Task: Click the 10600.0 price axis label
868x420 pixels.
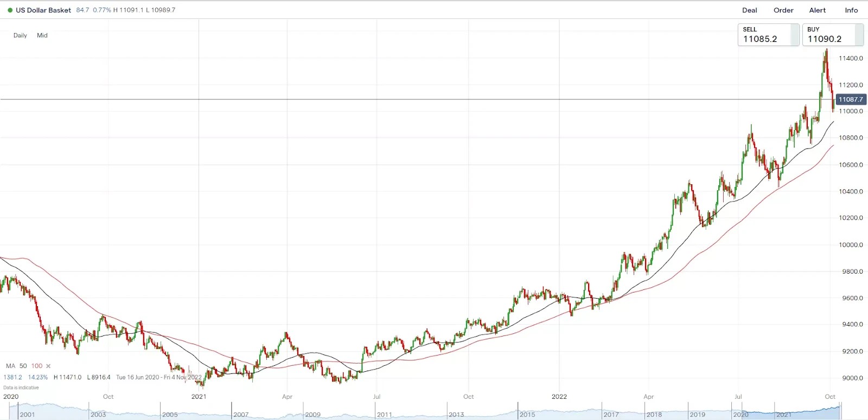Action: click(851, 165)
